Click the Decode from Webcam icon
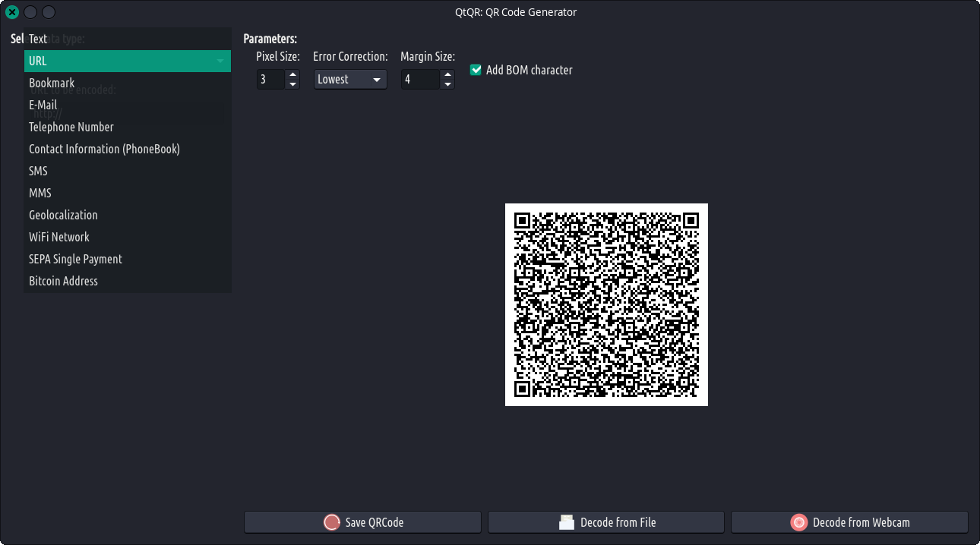 pyautogui.click(x=798, y=522)
